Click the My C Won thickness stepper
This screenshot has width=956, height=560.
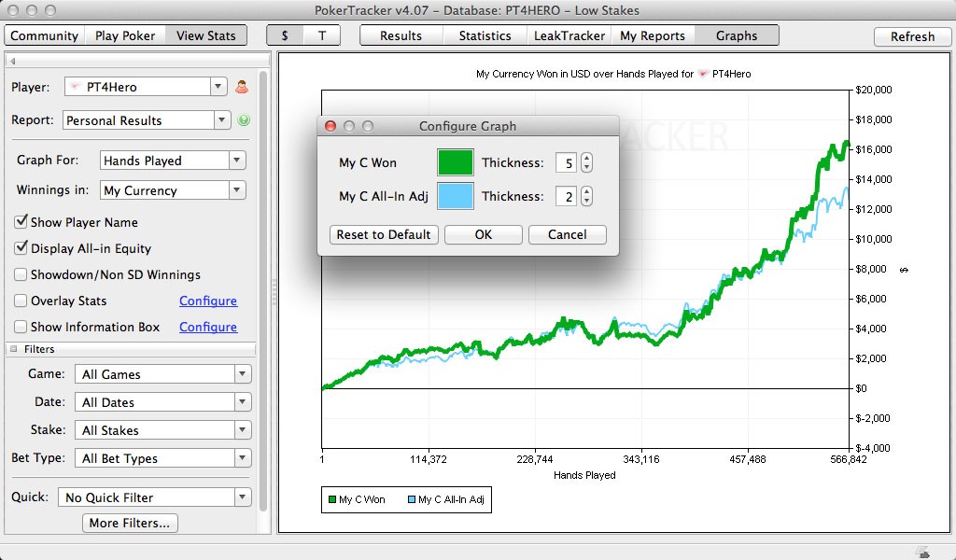coord(586,162)
